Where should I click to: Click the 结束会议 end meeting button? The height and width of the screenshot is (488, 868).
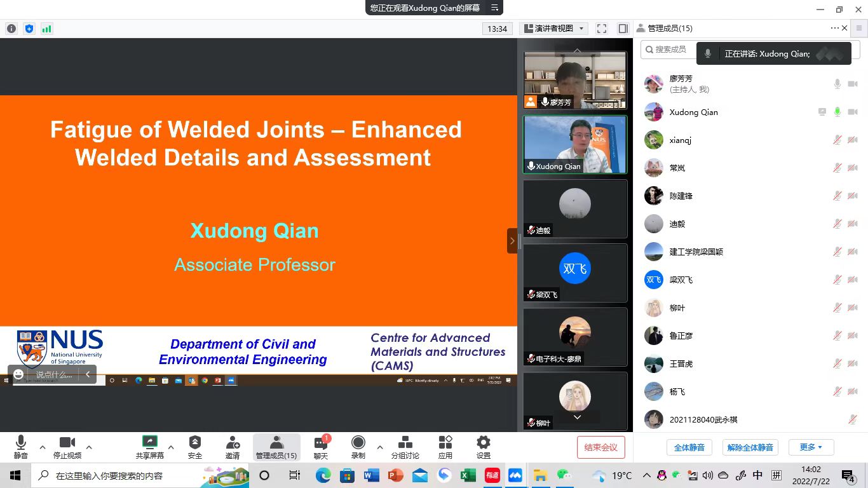[x=601, y=447]
